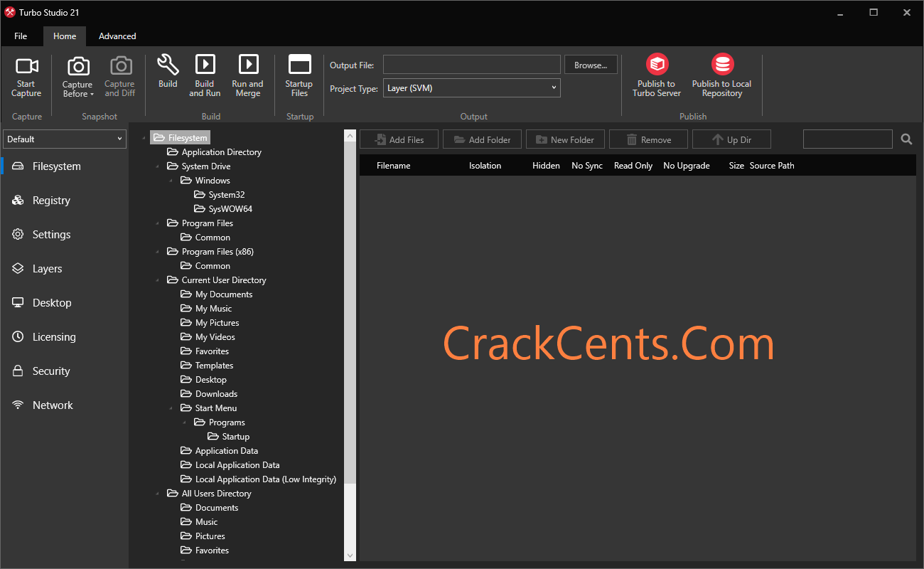Click the Start Capture camcorder icon
The image size is (924, 569).
[26, 66]
